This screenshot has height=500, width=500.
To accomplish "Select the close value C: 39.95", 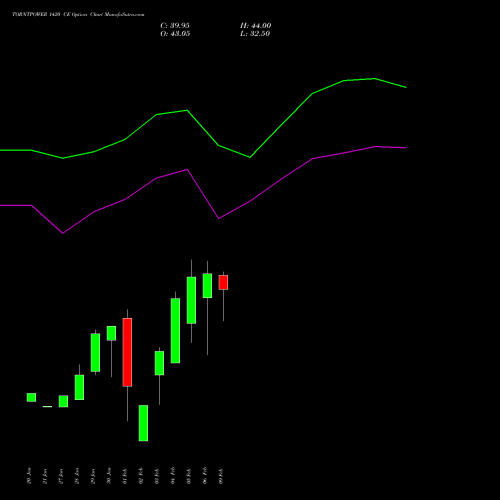I will [x=175, y=26].
